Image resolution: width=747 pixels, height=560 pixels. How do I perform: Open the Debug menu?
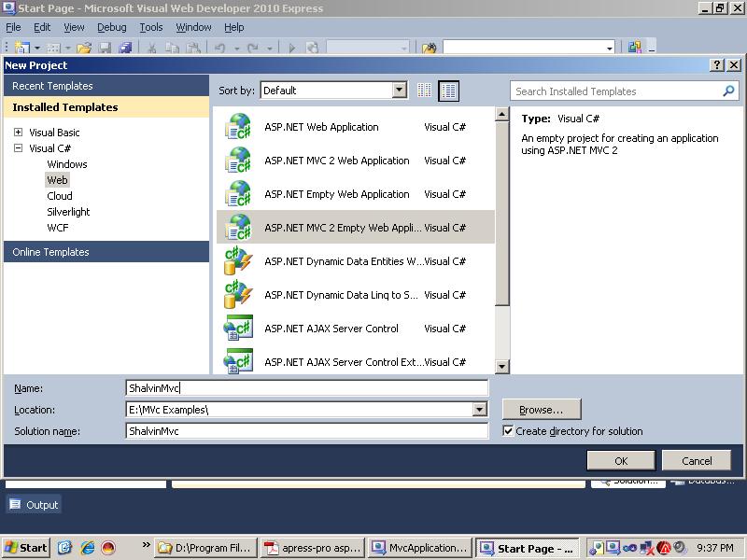click(x=111, y=27)
